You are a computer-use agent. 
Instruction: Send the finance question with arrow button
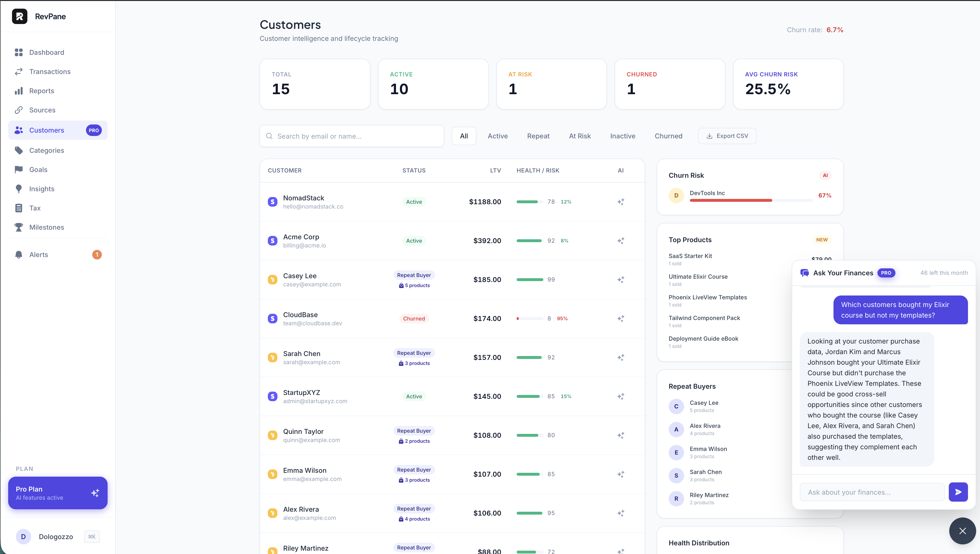958,492
